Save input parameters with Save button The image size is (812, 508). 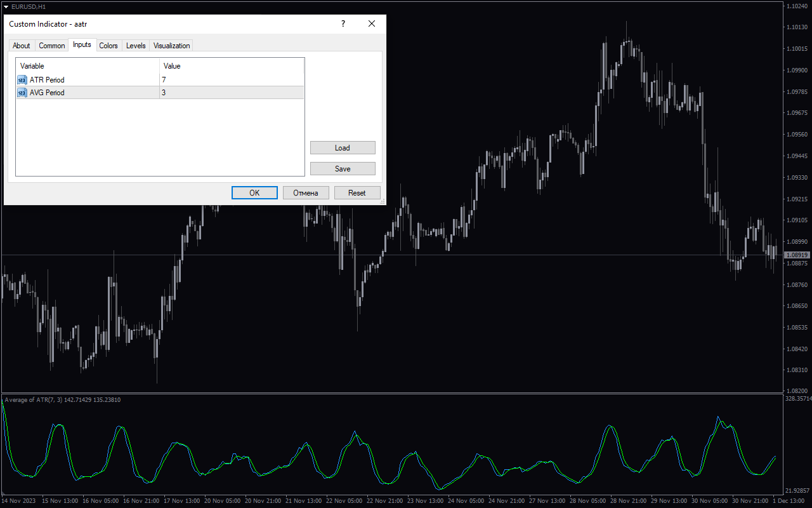(343, 169)
